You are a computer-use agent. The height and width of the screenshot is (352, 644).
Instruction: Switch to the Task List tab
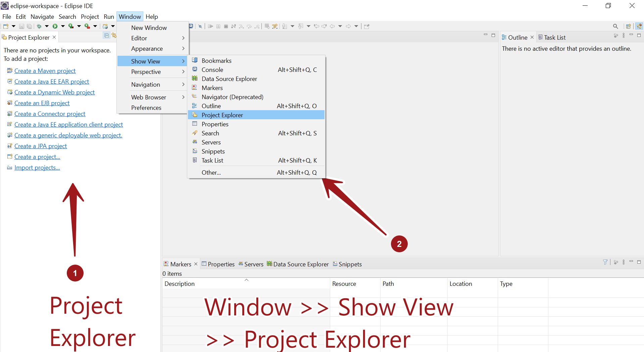click(x=552, y=37)
